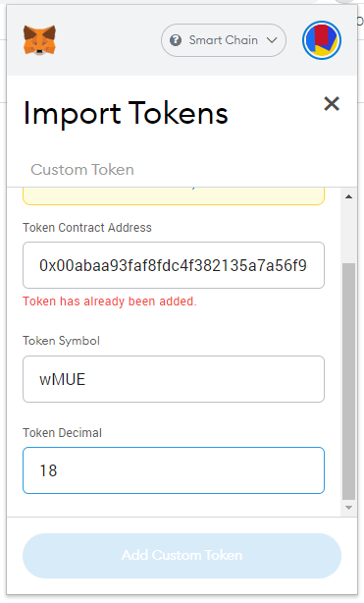Click the Add Custom Token button
This screenshot has width=364, height=603.
[x=182, y=555]
